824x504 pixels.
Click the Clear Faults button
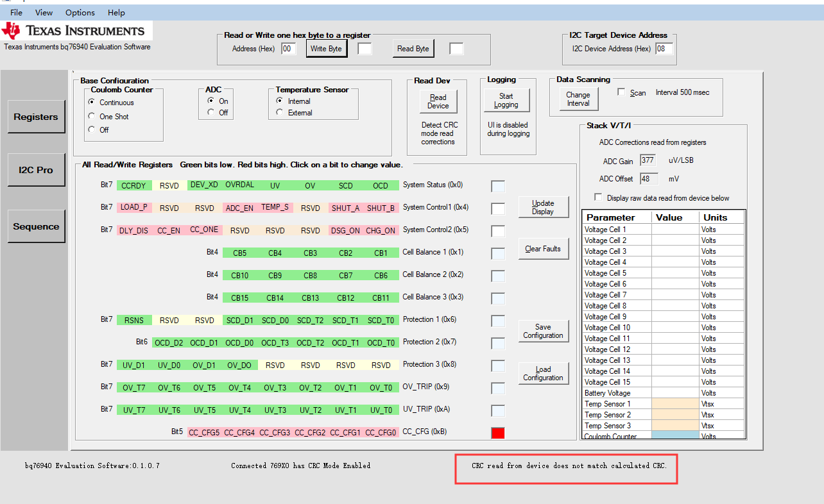click(544, 249)
